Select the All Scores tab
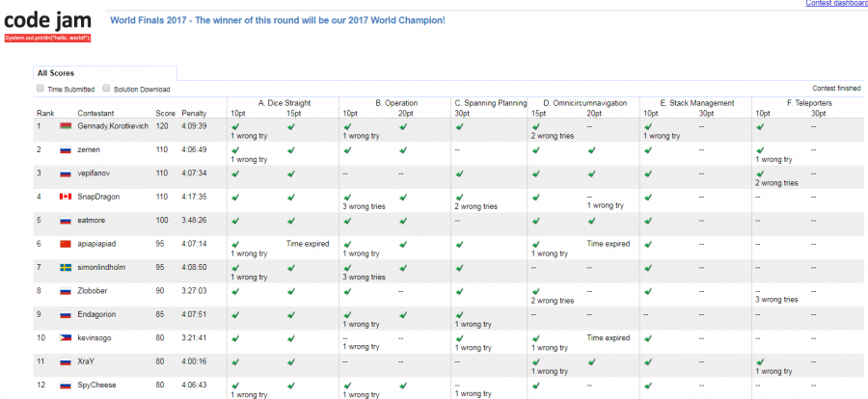868x399 pixels. 55,72
